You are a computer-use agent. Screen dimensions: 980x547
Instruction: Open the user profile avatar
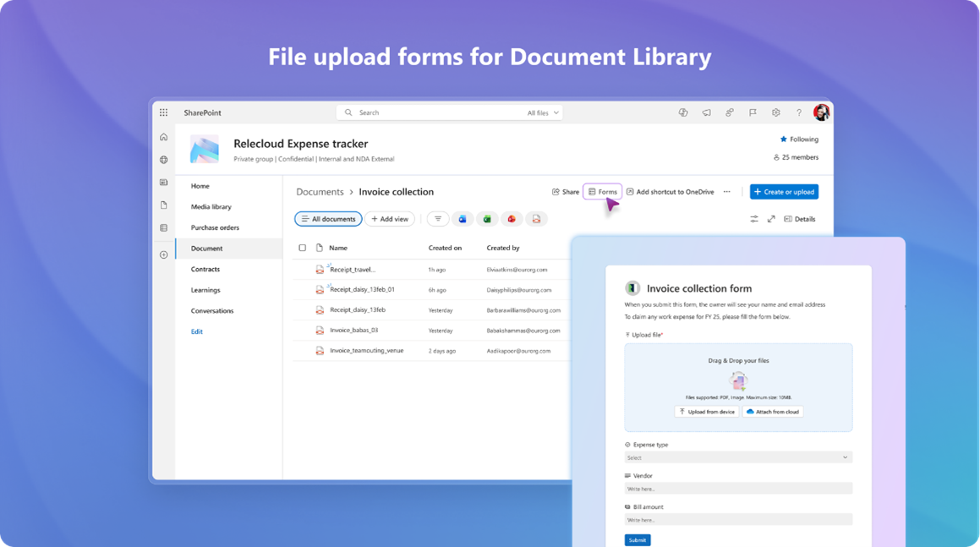pos(821,112)
